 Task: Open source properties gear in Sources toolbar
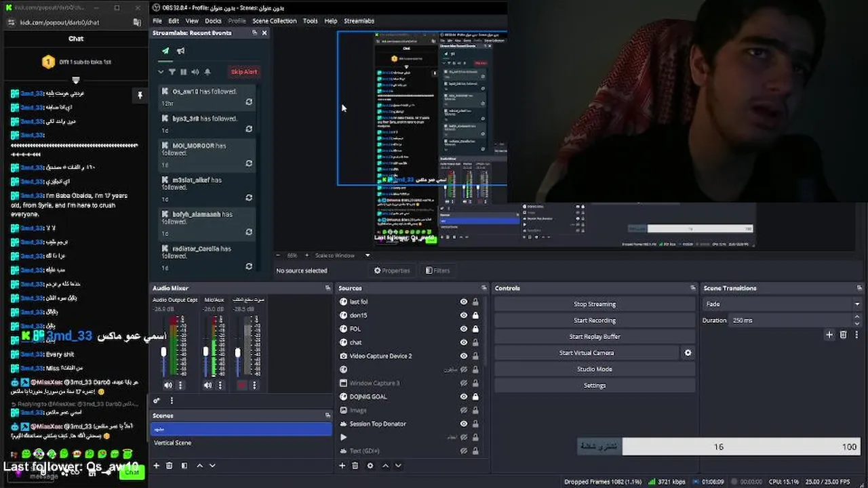(370, 466)
